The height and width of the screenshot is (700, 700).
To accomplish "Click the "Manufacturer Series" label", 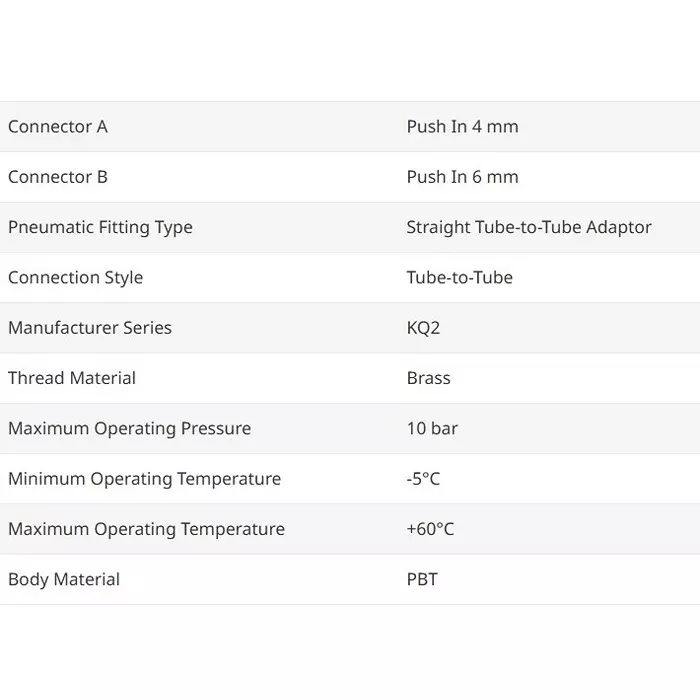I will point(90,328).
